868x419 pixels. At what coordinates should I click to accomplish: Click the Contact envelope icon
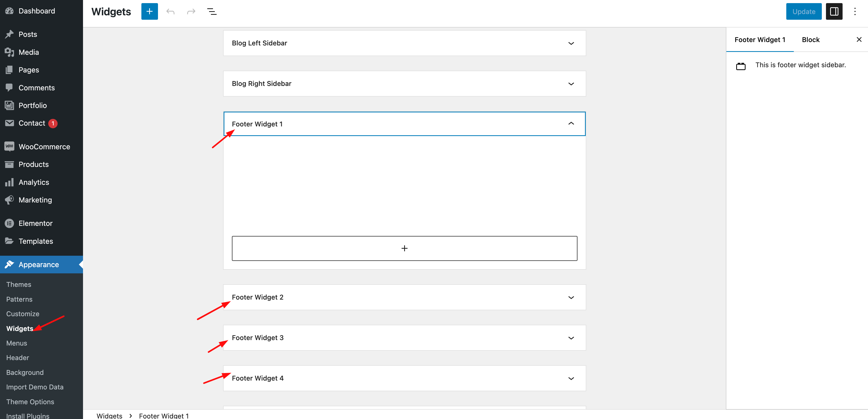tap(9, 123)
